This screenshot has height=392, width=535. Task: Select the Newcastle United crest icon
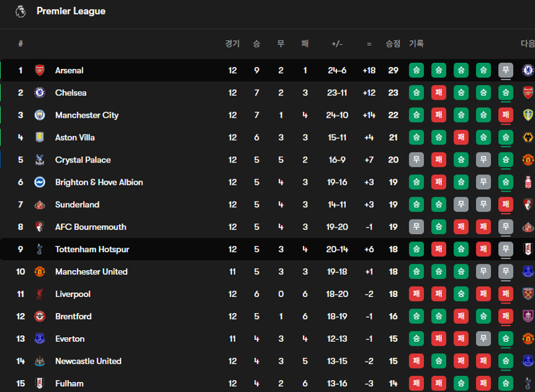[x=39, y=361]
